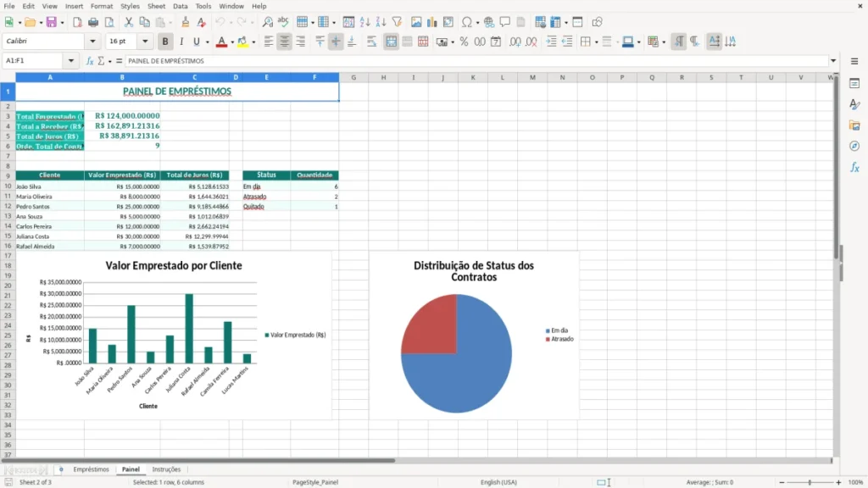The width and height of the screenshot is (868, 488).
Task: Open Sidebar Navigator compass icon
Action: tap(854, 146)
